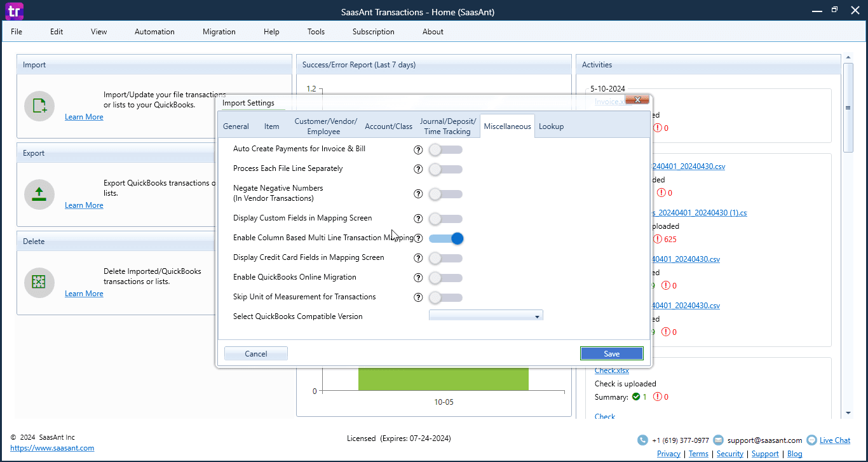Image resolution: width=868 pixels, height=462 pixels.
Task: Click help icon for Column Based Multi Line Mapping
Action: tap(418, 238)
